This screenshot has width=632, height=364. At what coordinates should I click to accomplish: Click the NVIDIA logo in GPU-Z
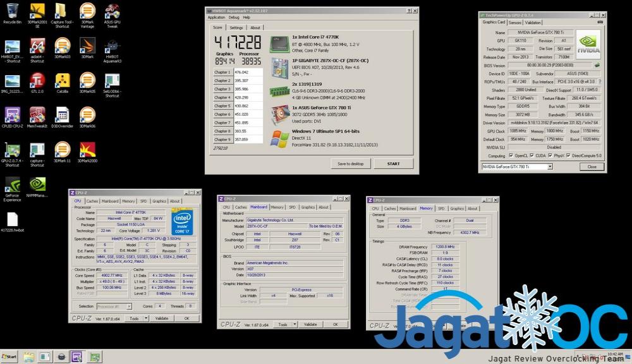click(588, 44)
